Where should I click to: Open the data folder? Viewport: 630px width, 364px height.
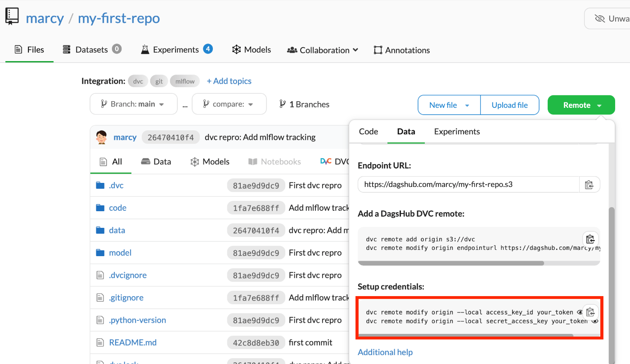click(117, 230)
